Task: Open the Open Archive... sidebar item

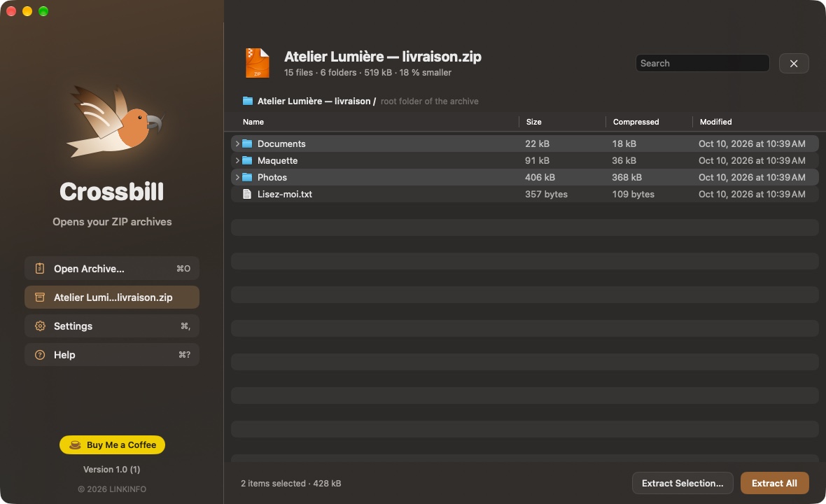Action: point(112,269)
